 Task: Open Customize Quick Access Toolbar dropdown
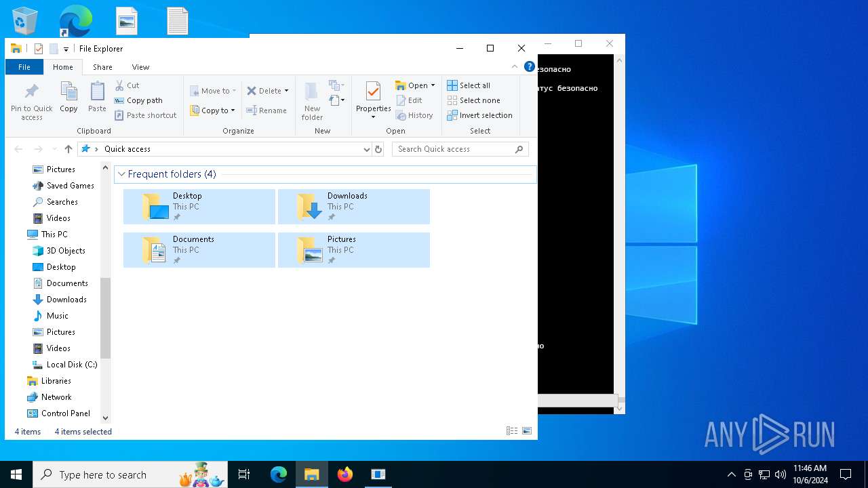click(66, 49)
